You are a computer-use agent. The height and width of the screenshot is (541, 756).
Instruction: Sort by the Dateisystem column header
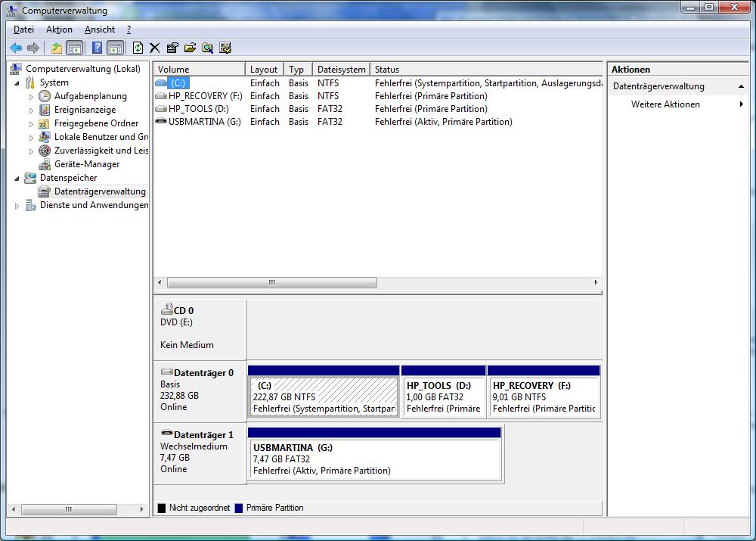click(341, 69)
